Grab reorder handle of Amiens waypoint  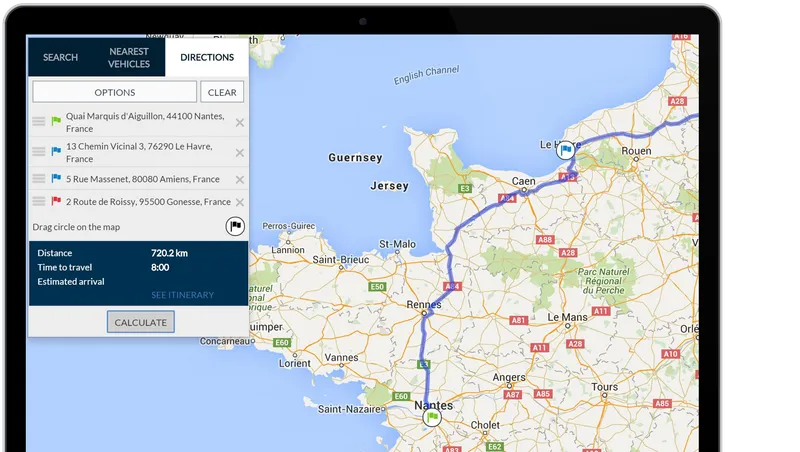39,179
